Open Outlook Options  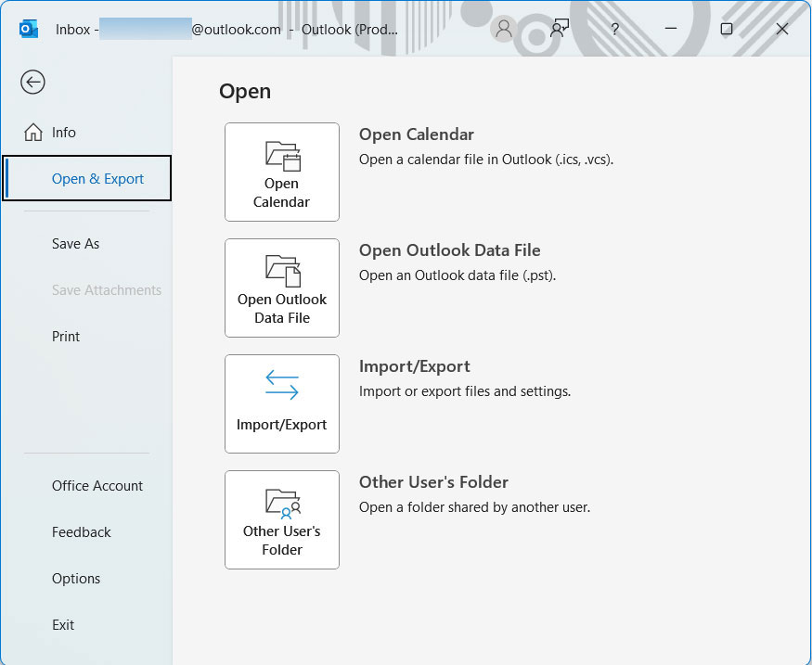[x=76, y=578]
